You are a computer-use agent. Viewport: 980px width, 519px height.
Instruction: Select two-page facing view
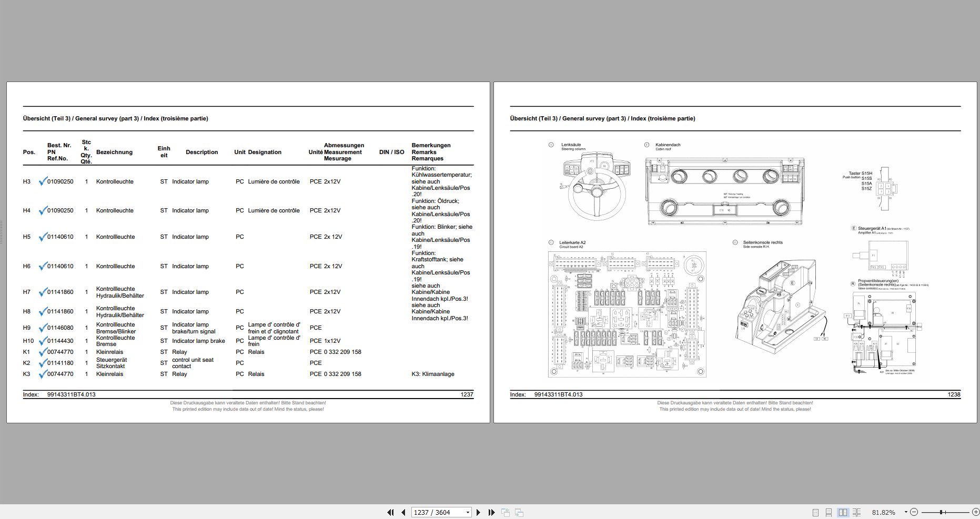point(843,512)
